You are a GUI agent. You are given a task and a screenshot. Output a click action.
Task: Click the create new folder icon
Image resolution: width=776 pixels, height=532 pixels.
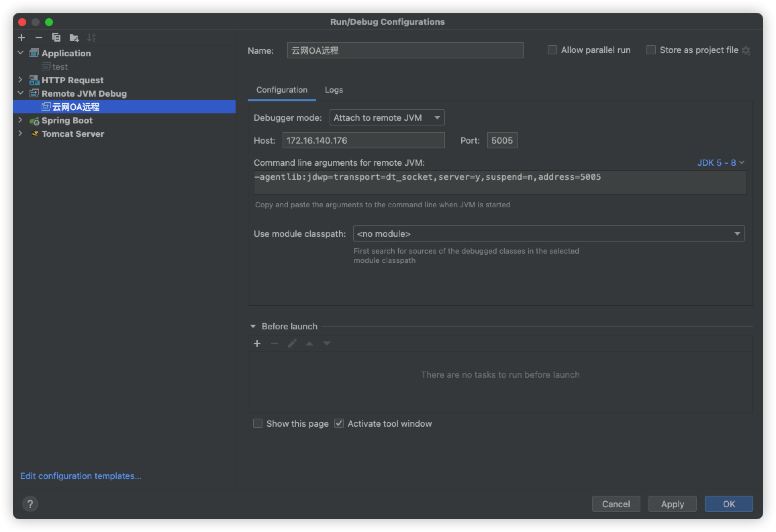click(x=74, y=38)
